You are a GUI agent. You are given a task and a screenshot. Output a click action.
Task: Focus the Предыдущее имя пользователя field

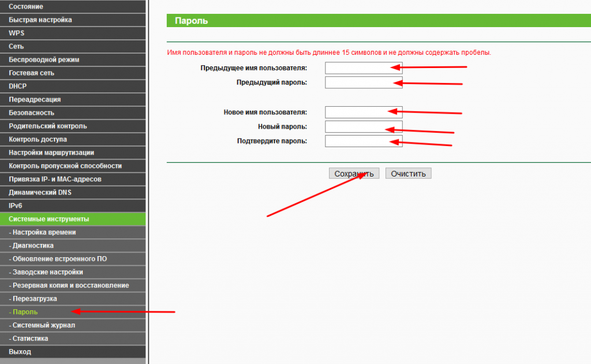click(364, 68)
